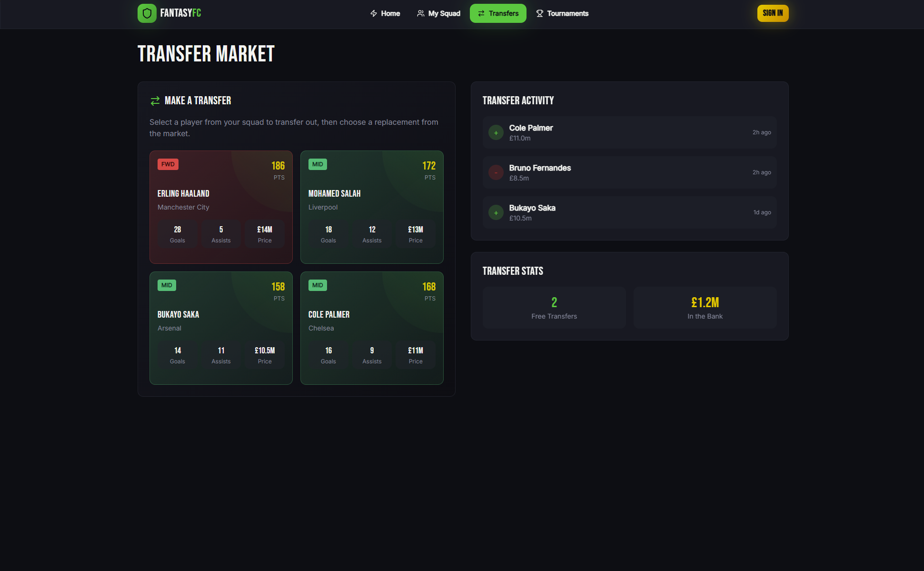The image size is (924, 571).
Task: Click the In the Bank £1.2M tile
Action: pos(705,308)
